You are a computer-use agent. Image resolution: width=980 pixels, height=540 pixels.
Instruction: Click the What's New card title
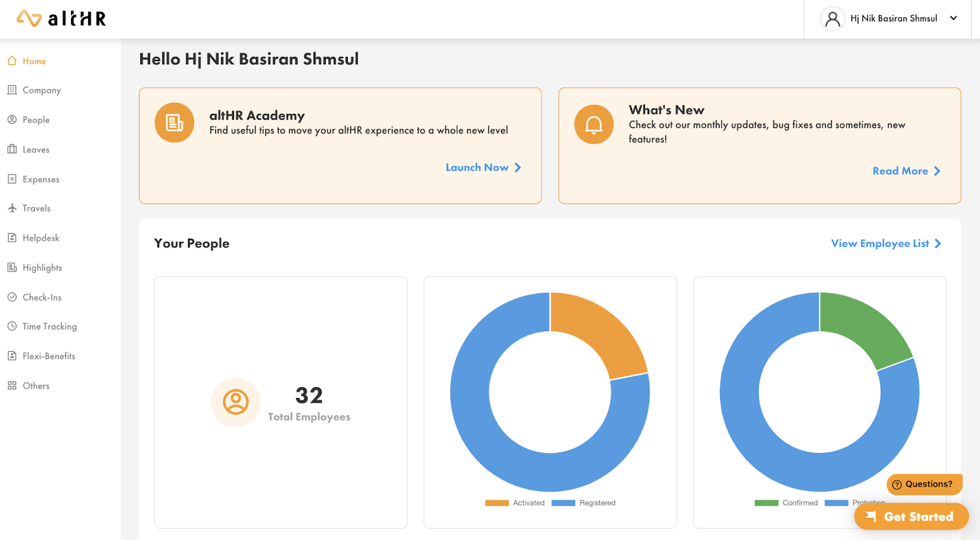666,110
